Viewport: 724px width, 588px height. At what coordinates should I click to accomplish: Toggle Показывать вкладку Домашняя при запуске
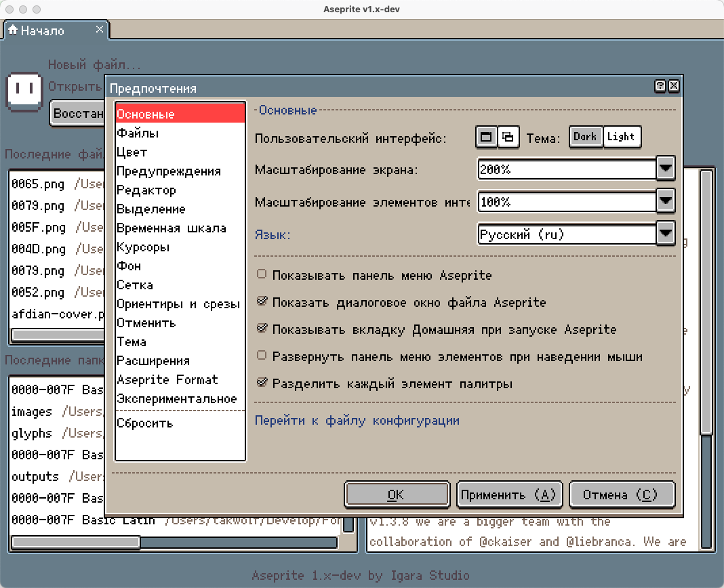pos(262,328)
